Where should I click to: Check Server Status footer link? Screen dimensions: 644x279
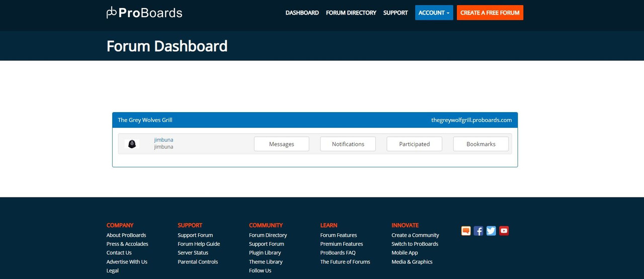pos(193,253)
